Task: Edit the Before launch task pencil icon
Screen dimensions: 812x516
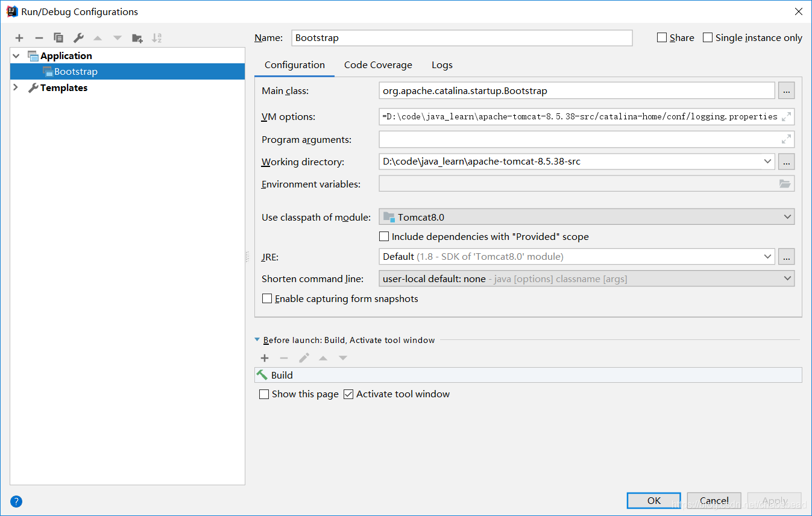Action: click(x=304, y=358)
